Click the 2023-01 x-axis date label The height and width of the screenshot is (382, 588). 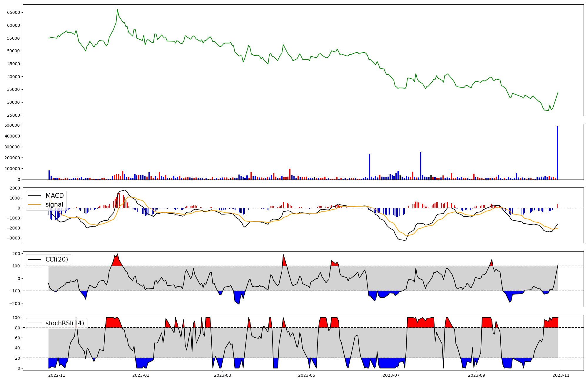[x=141, y=375]
